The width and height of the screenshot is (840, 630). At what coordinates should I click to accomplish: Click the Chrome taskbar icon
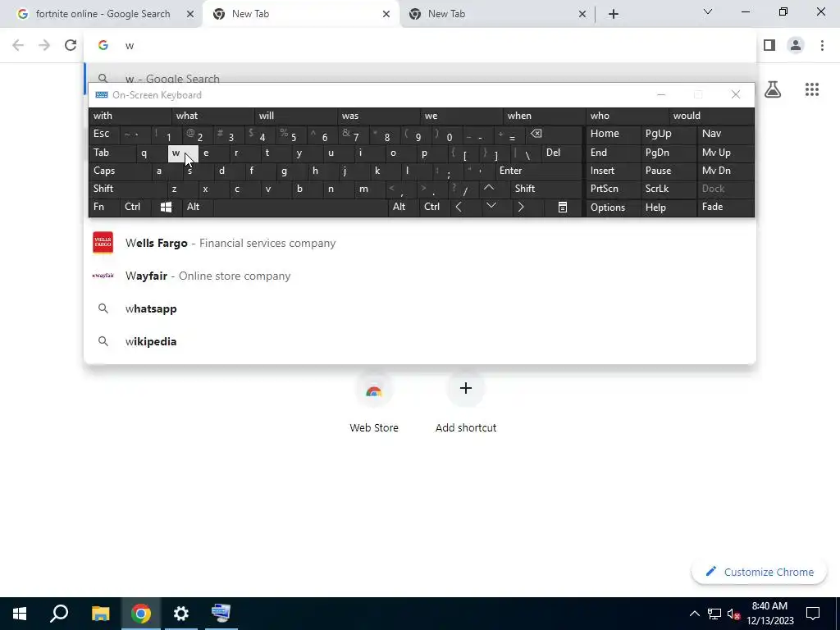tap(141, 614)
